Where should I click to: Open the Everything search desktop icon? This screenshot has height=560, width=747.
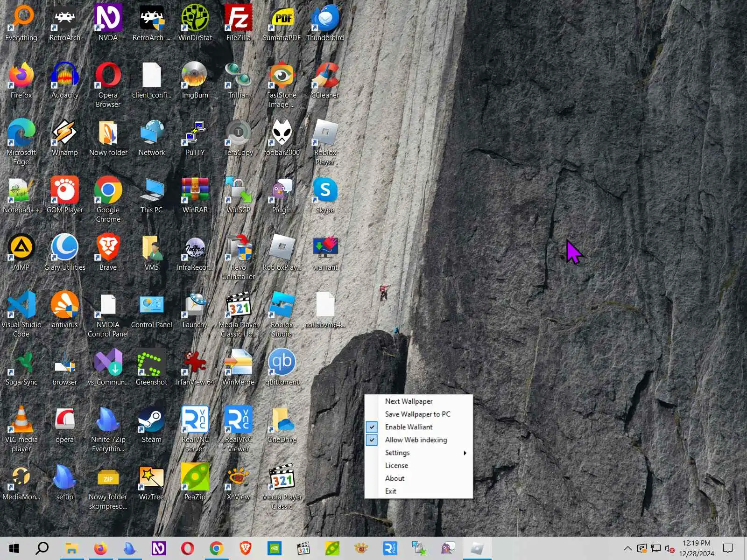[x=21, y=22]
